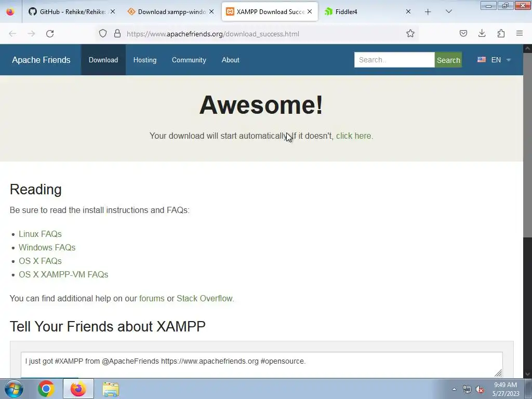The width and height of the screenshot is (532, 399).
Task: Bookmark this page with star icon
Action: [x=410, y=34]
